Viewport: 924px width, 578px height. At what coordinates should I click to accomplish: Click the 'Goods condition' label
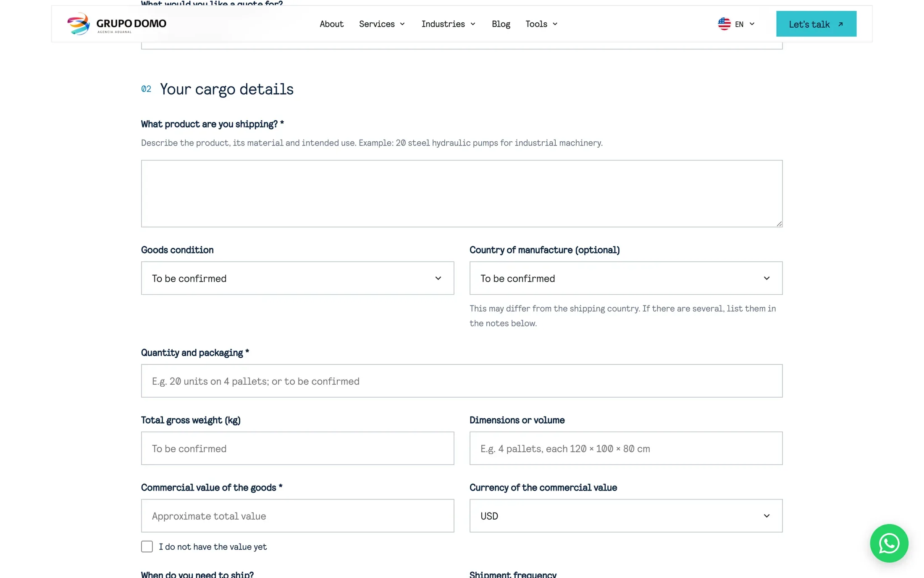pos(177,250)
